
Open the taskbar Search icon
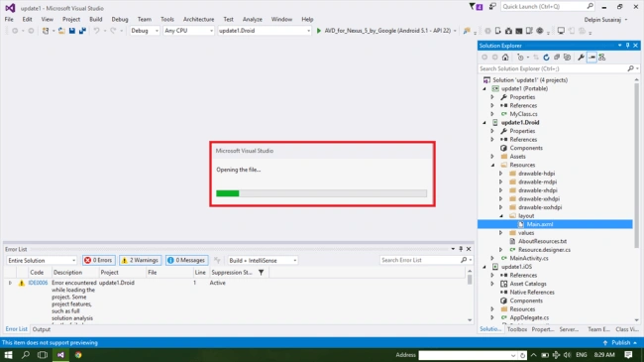click(26, 355)
